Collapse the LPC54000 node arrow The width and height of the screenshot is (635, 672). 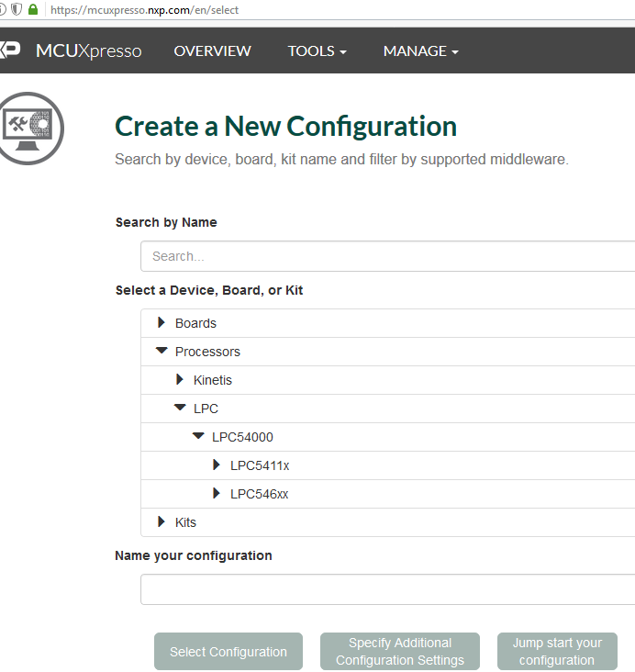click(198, 437)
